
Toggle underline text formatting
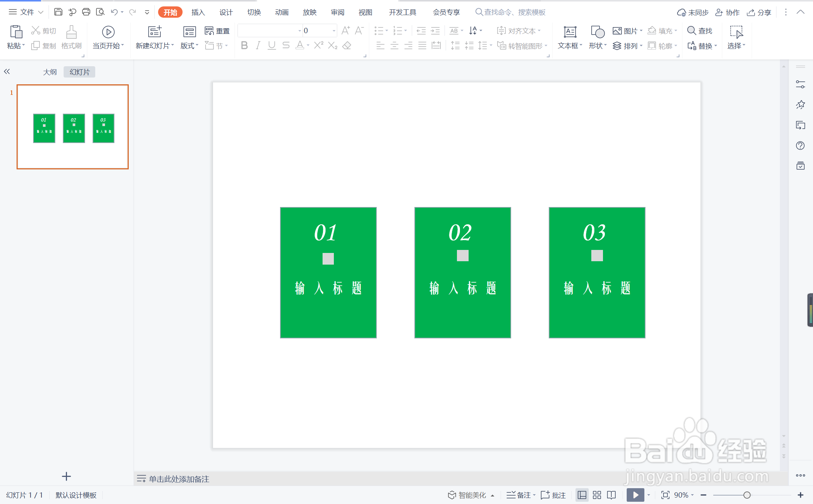[272, 46]
